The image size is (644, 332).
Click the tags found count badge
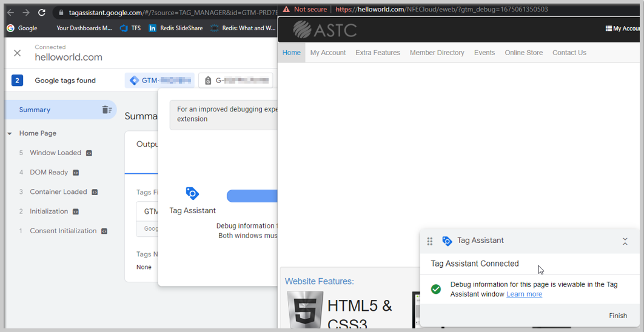(x=17, y=81)
